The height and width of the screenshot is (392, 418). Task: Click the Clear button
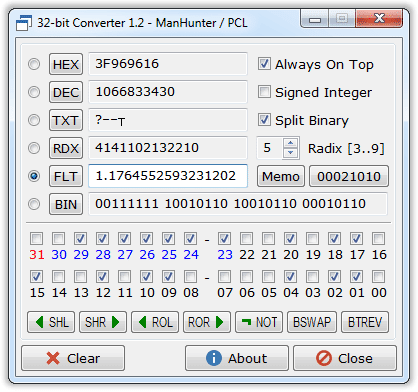point(73,358)
